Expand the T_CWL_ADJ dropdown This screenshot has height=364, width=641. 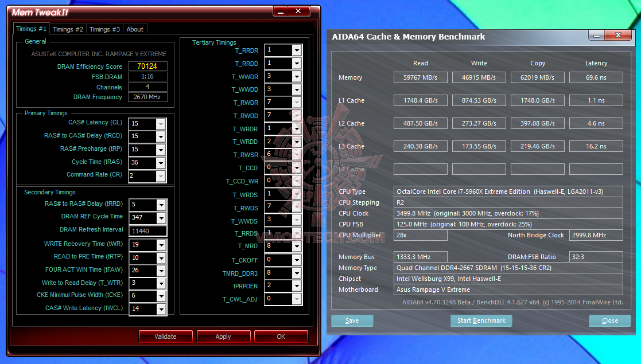[297, 299]
